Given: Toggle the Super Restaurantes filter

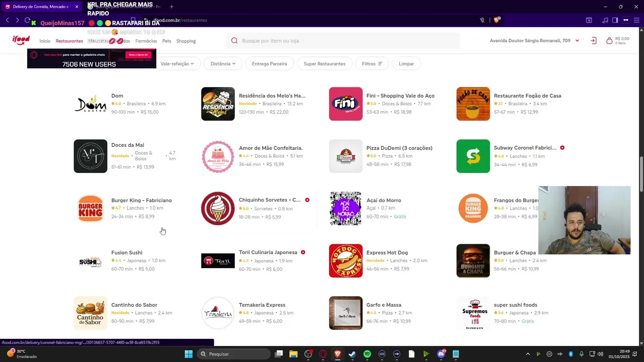Looking at the screenshot, I should (325, 64).
